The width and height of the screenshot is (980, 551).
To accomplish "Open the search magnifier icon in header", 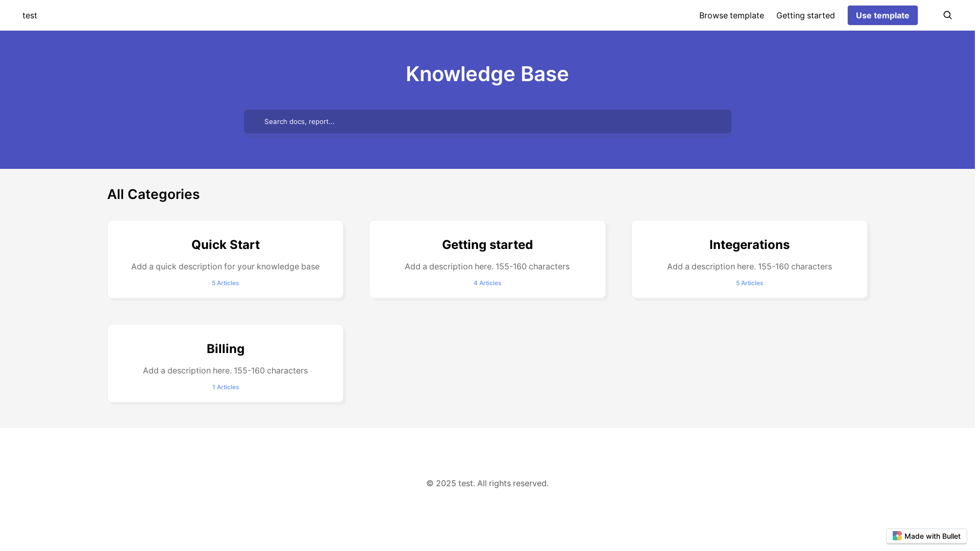I will click(x=947, y=15).
